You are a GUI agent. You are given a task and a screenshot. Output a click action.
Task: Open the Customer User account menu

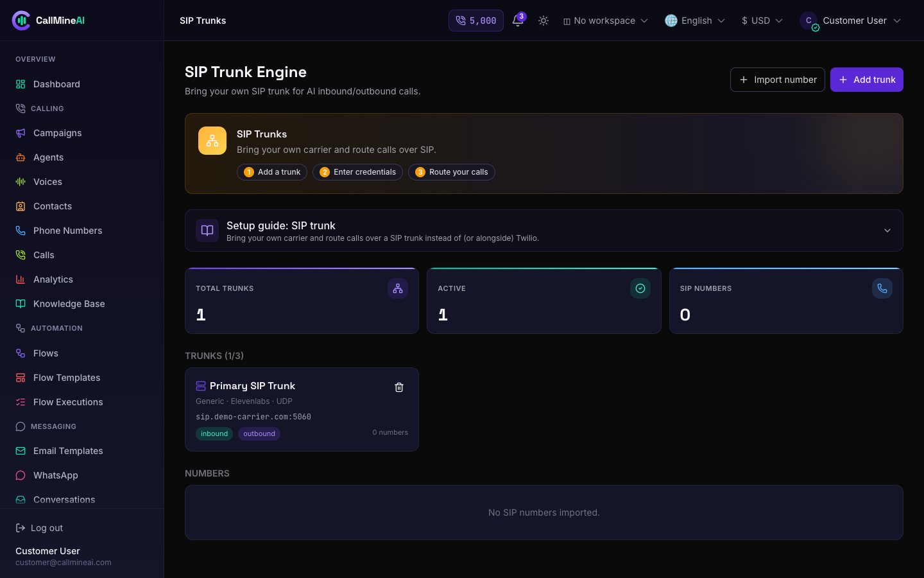pyautogui.click(x=850, y=21)
